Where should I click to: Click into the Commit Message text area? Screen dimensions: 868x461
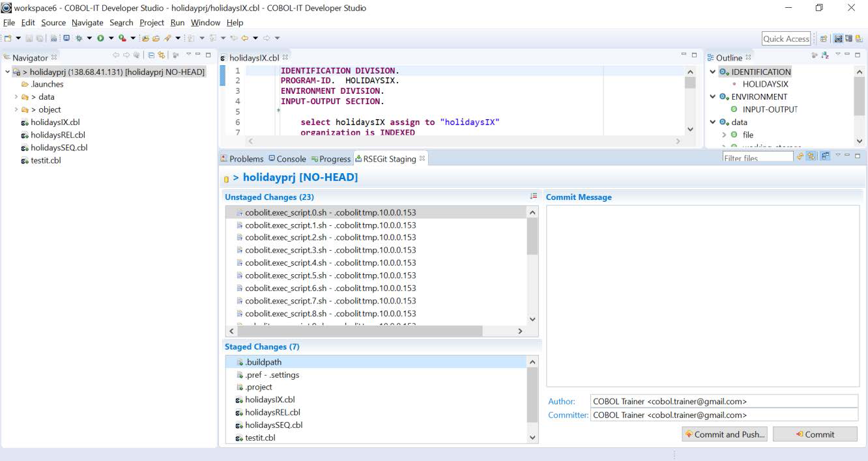[702, 296]
